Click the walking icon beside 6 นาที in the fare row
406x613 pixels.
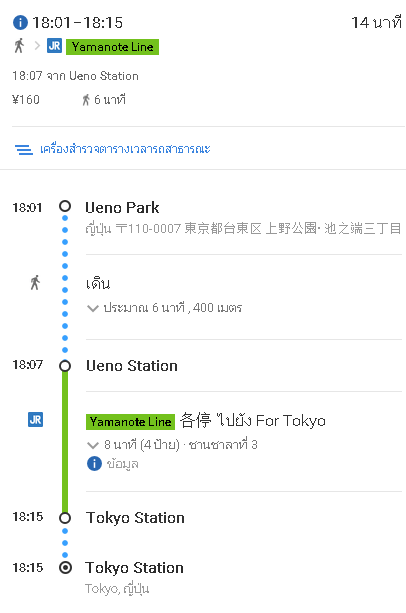point(86,100)
